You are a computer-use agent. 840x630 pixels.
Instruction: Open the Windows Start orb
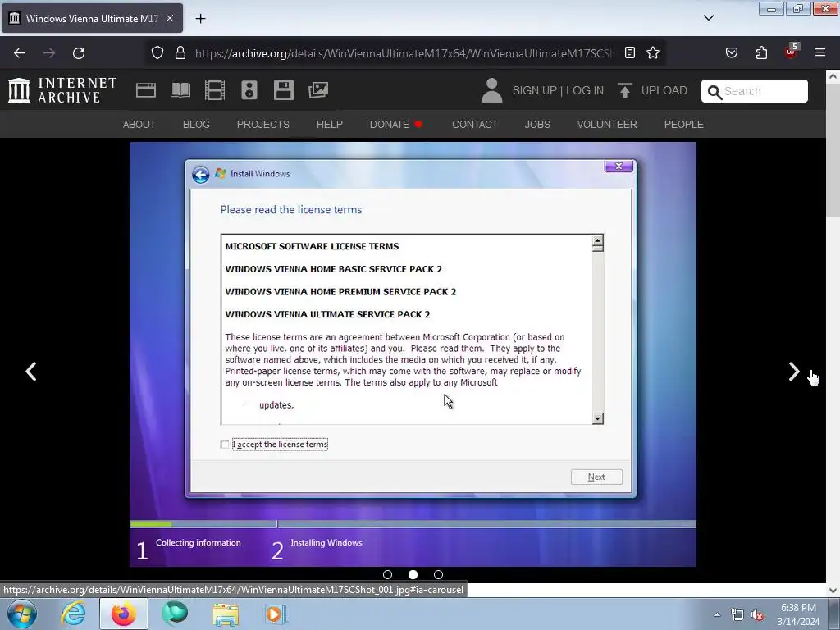pyautogui.click(x=22, y=614)
